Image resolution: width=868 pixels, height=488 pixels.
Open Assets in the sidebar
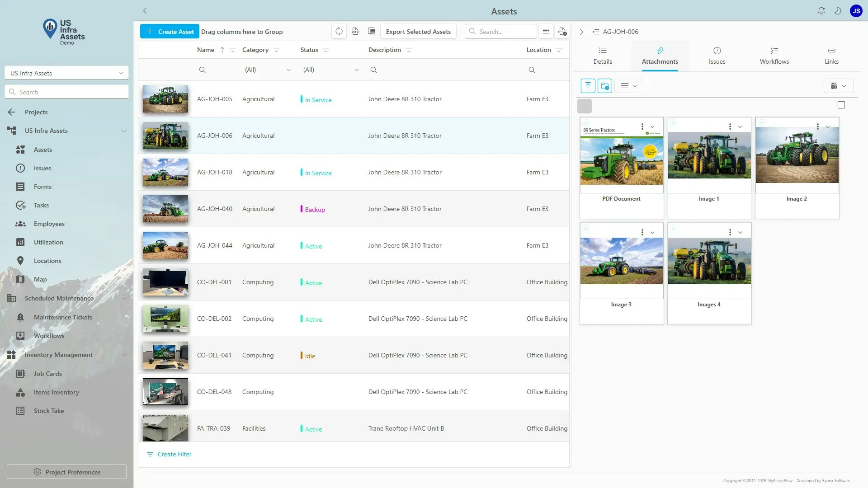coord(42,150)
